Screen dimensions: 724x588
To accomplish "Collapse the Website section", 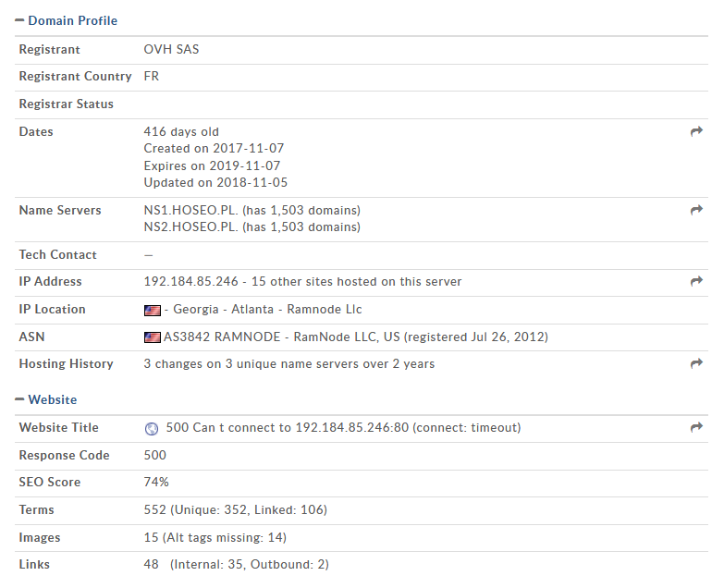I will click(x=19, y=399).
